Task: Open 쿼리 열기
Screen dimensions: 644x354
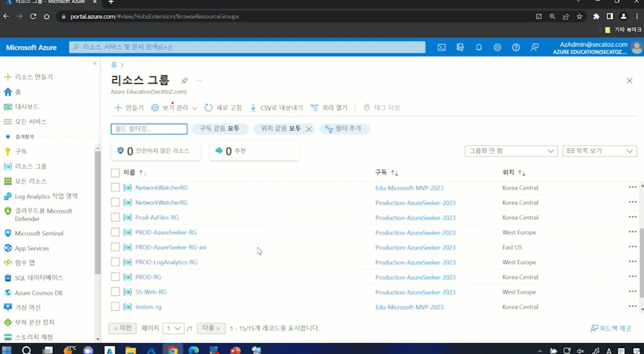Action: pyautogui.click(x=329, y=108)
